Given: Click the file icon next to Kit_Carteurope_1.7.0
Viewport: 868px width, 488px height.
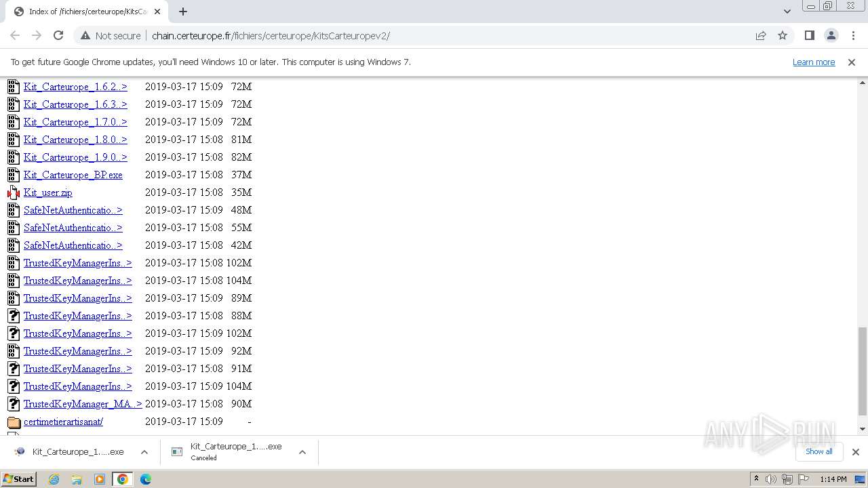Looking at the screenshot, I should tap(14, 122).
